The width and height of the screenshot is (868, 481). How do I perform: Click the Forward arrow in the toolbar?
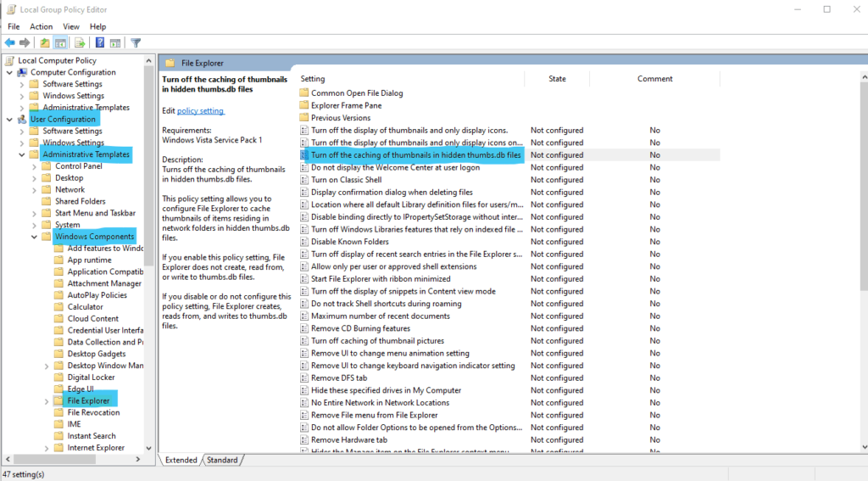[24, 43]
